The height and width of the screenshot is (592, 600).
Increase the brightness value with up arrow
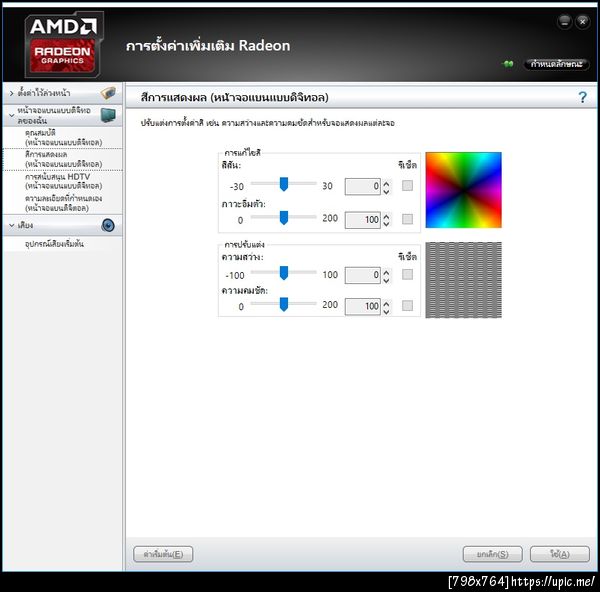point(386,272)
